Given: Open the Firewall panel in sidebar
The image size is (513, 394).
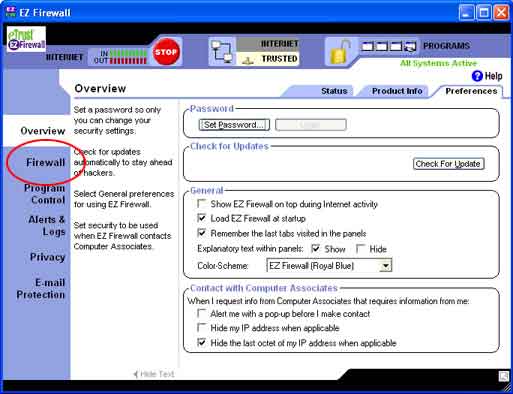Looking at the screenshot, I should tap(45, 163).
